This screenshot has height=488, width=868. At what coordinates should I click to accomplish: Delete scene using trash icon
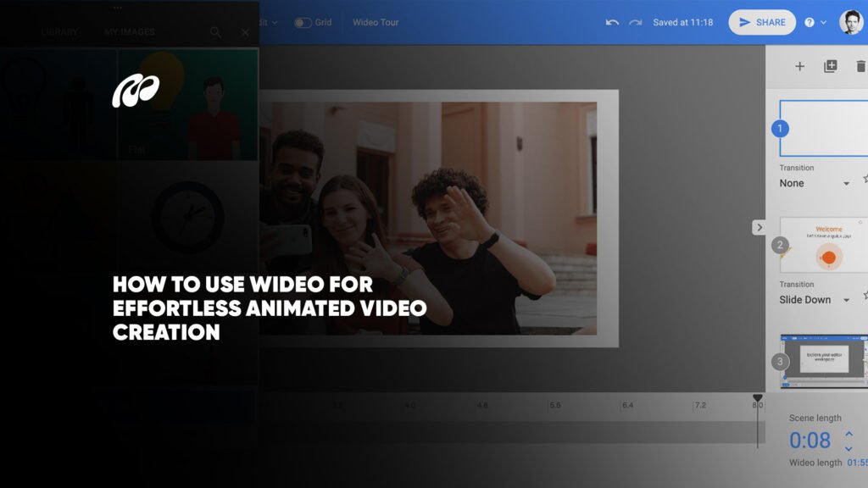[x=860, y=66]
